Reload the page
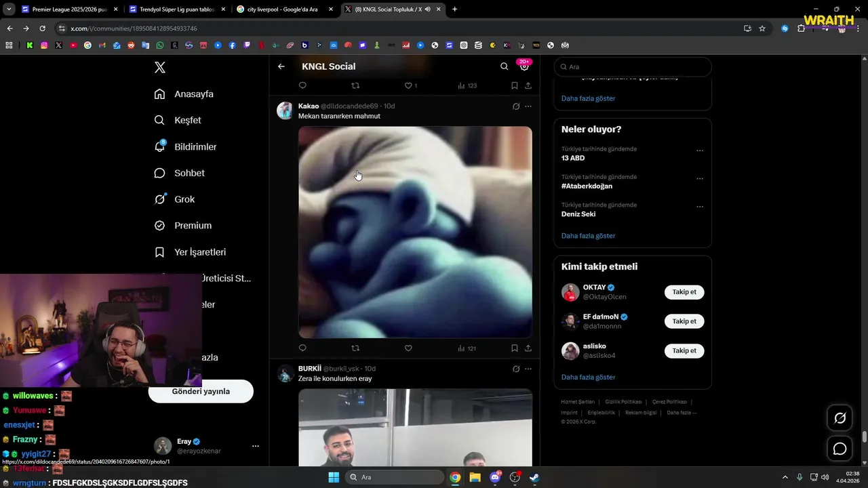868x488 pixels. (42, 28)
